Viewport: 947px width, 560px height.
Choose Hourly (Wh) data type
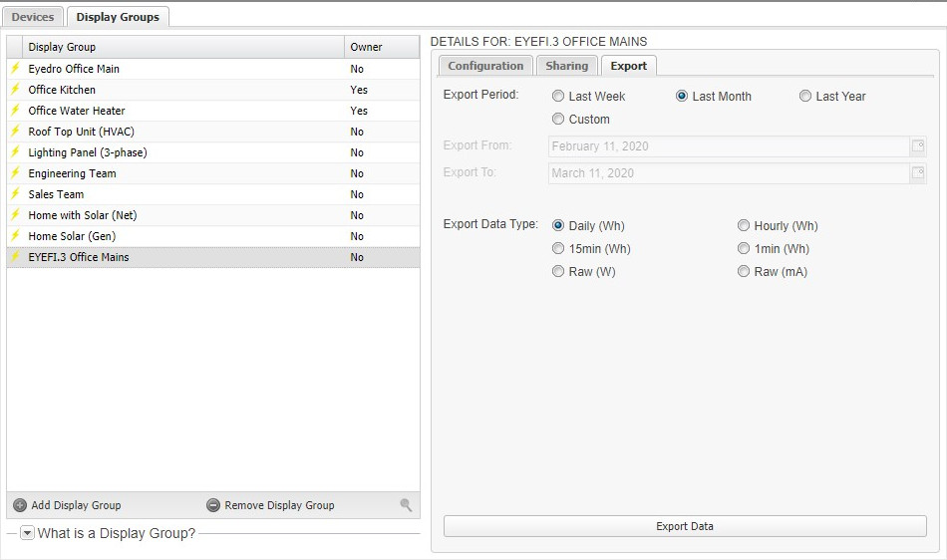coord(744,225)
